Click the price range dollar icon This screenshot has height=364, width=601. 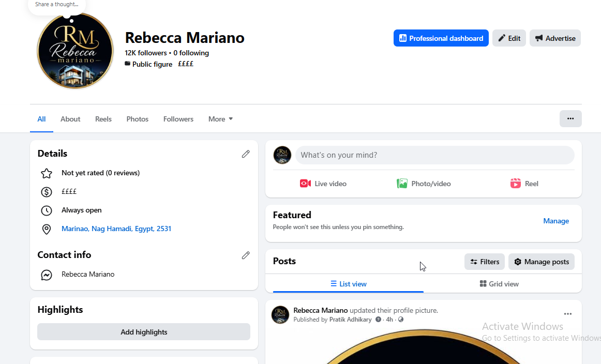[x=47, y=192]
